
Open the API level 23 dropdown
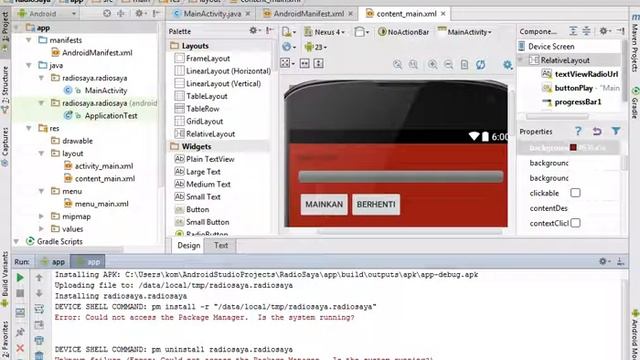pyautogui.click(x=316, y=47)
